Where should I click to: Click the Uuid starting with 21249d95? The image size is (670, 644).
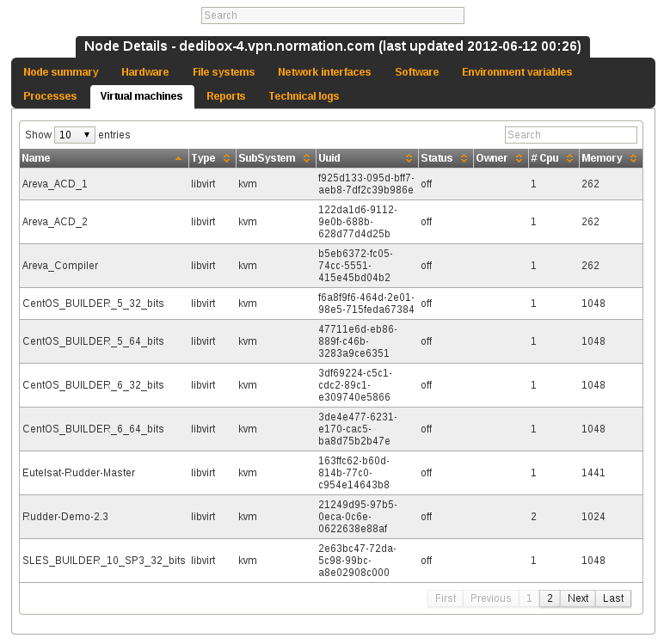click(x=358, y=517)
